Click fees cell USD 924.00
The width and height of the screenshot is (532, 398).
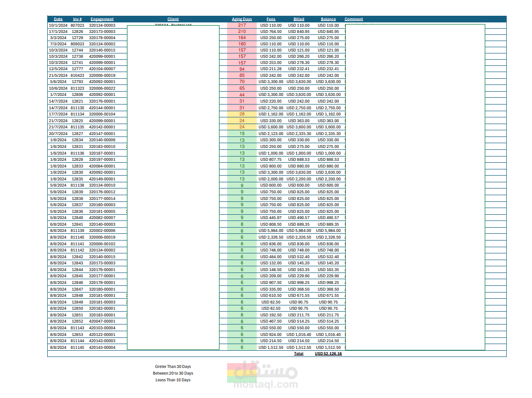click(271, 335)
